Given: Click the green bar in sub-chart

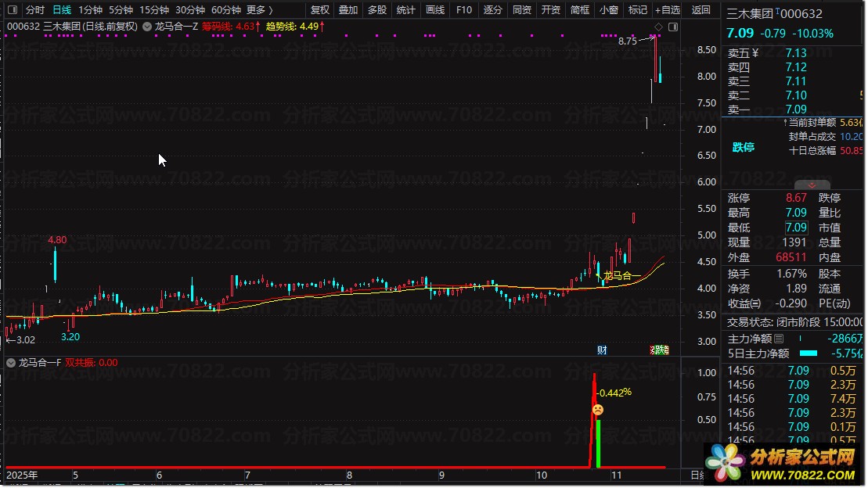Looking at the screenshot, I should (x=599, y=443).
